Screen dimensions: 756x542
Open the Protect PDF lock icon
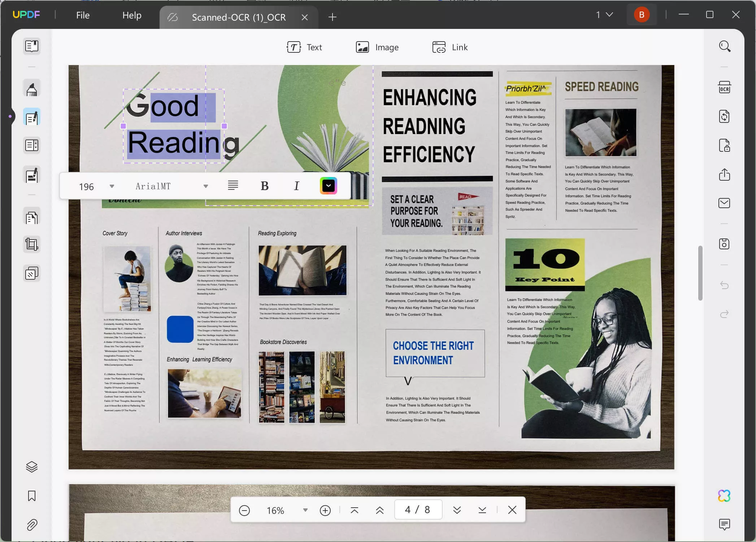724,146
